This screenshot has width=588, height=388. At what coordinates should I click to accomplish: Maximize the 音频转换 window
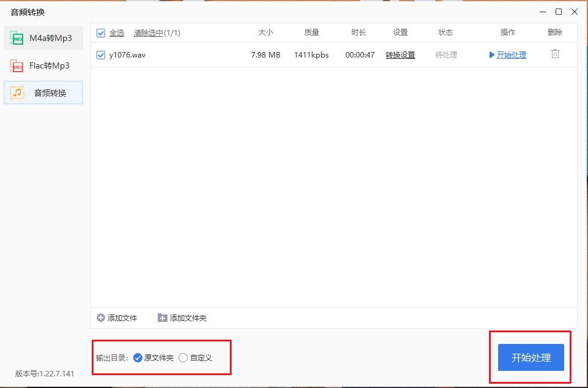(558, 12)
